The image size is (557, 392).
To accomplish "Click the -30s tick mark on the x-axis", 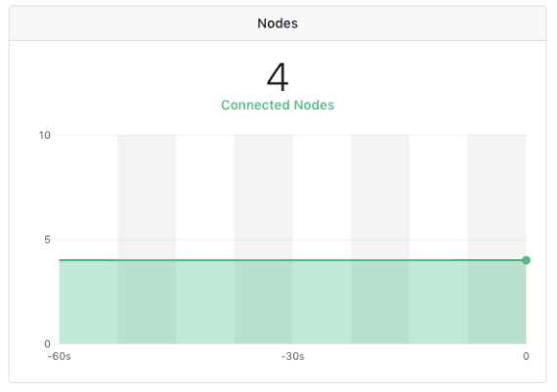I will point(292,346).
